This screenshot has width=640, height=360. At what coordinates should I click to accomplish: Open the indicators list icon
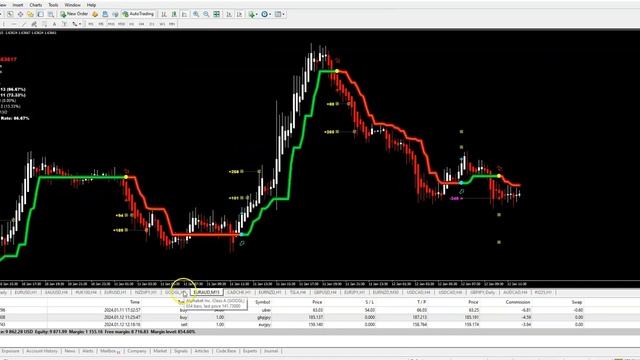tap(251, 14)
